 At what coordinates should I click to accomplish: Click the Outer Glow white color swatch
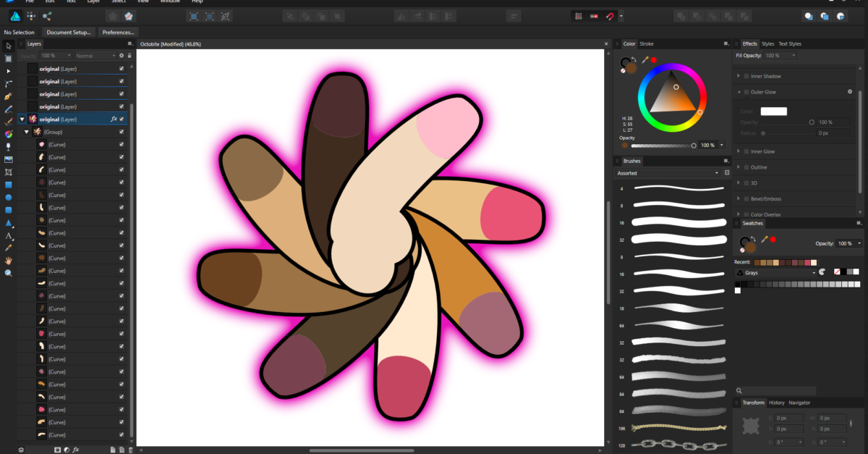pos(773,111)
